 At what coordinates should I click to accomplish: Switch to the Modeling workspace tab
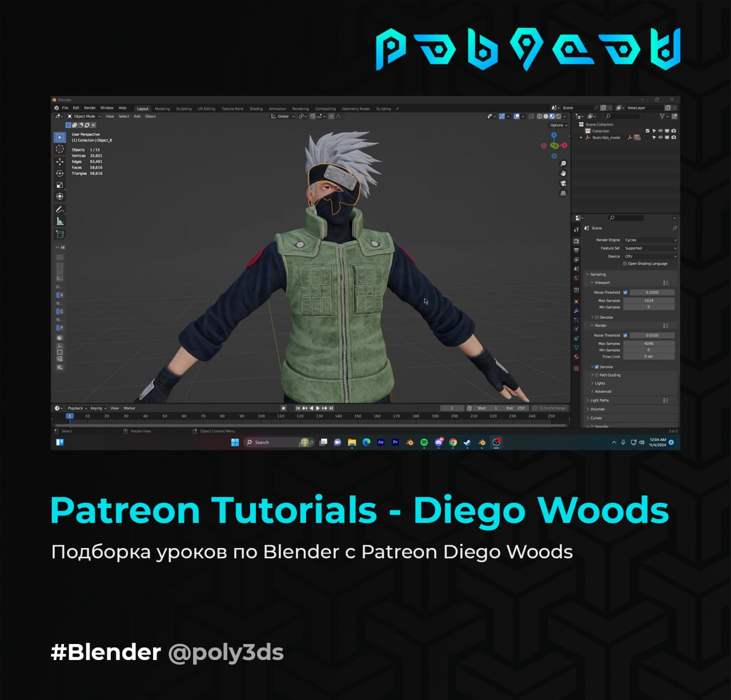tap(162, 109)
